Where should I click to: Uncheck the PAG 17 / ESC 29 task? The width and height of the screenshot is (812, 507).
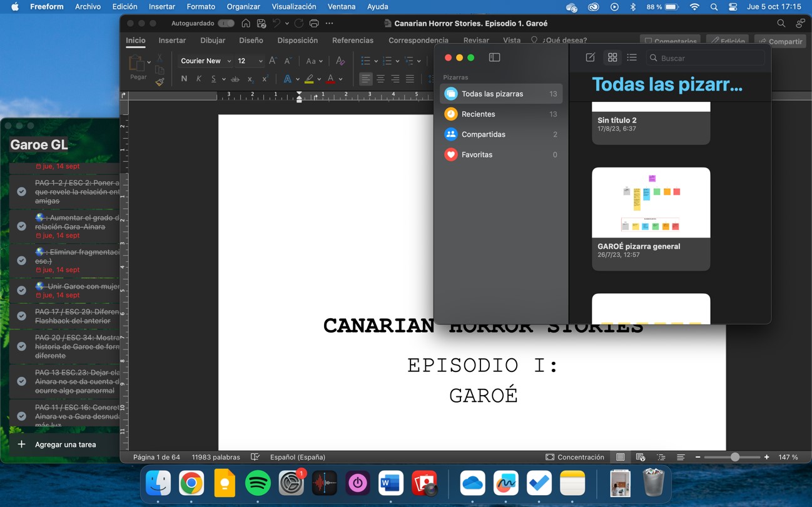point(21,316)
